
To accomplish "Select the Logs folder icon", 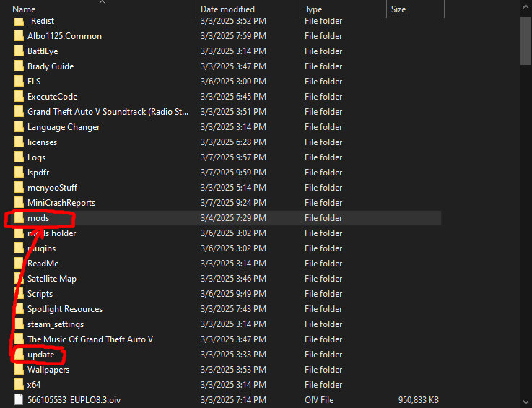I will click(19, 157).
